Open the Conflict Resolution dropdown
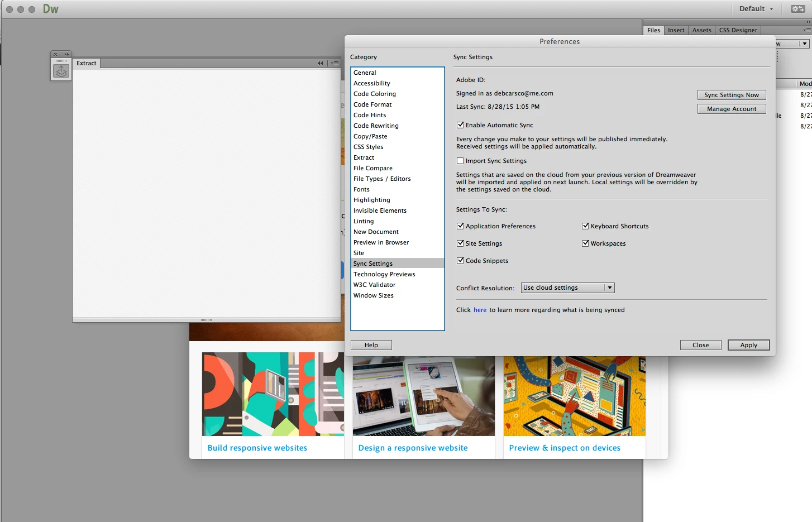The height and width of the screenshot is (522, 812). [x=567, y=288]
